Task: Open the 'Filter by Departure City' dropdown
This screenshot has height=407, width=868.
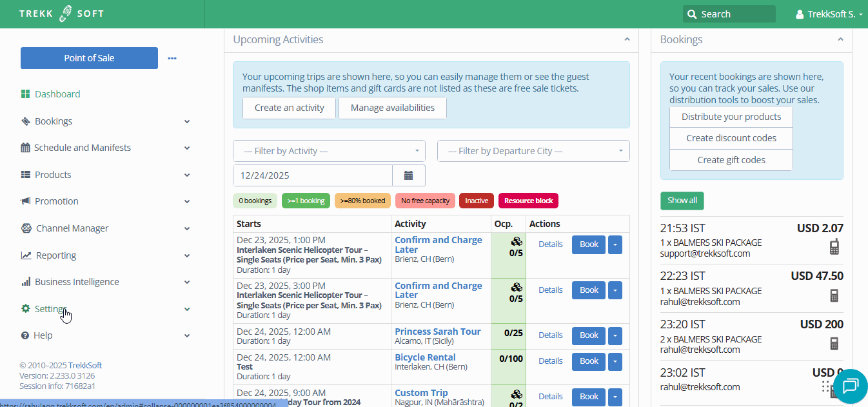Action: click(533, 150)
